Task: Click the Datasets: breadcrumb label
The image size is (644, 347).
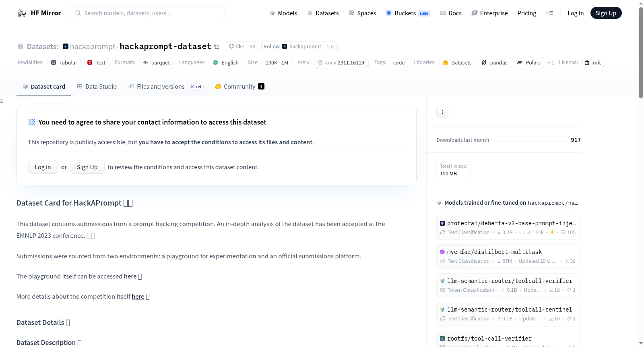Action: tap(43, 46)
